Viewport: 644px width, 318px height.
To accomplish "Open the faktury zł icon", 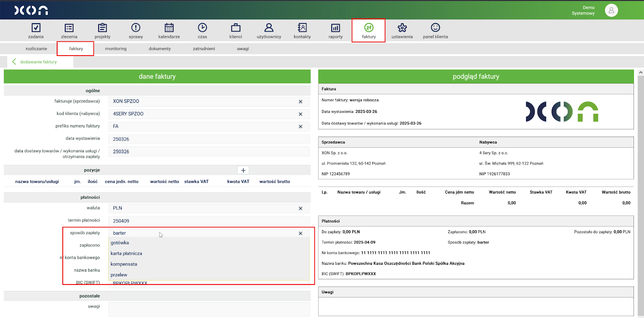I will 369,27.
